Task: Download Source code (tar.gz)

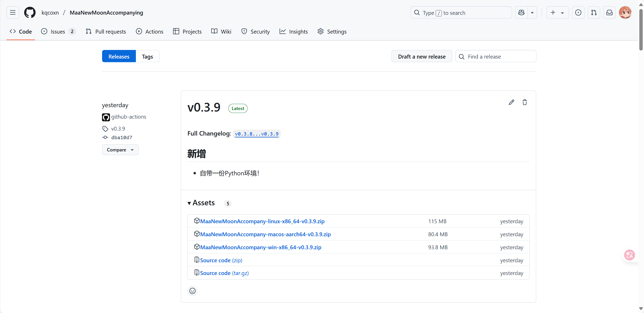Action: 224,273
